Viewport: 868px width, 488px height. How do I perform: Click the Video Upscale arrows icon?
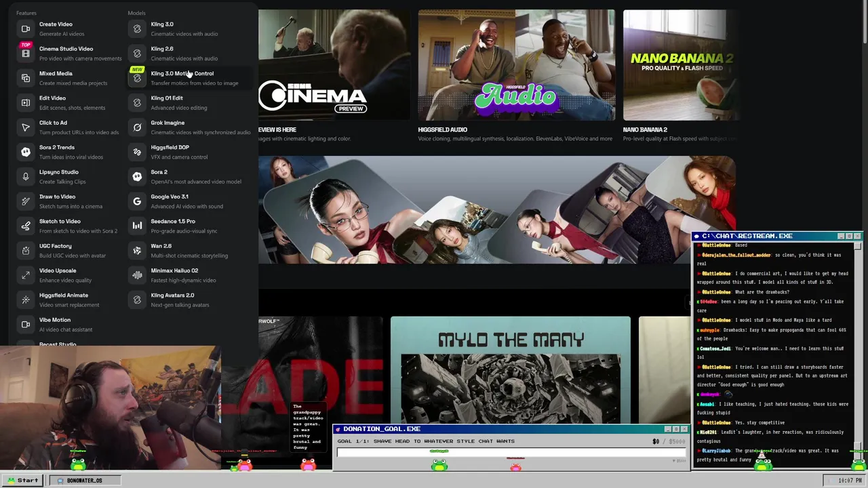[26, 275]
